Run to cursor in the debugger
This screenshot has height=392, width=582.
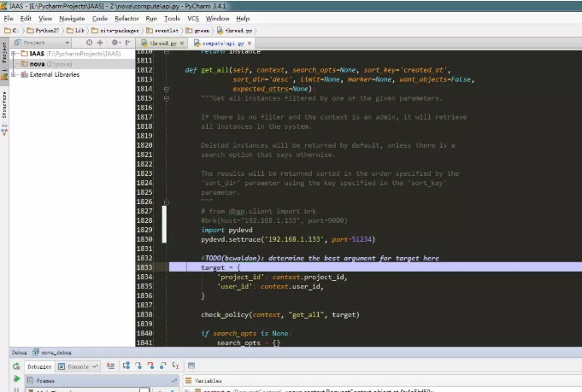pyautogui.click(x=175, y=366)
